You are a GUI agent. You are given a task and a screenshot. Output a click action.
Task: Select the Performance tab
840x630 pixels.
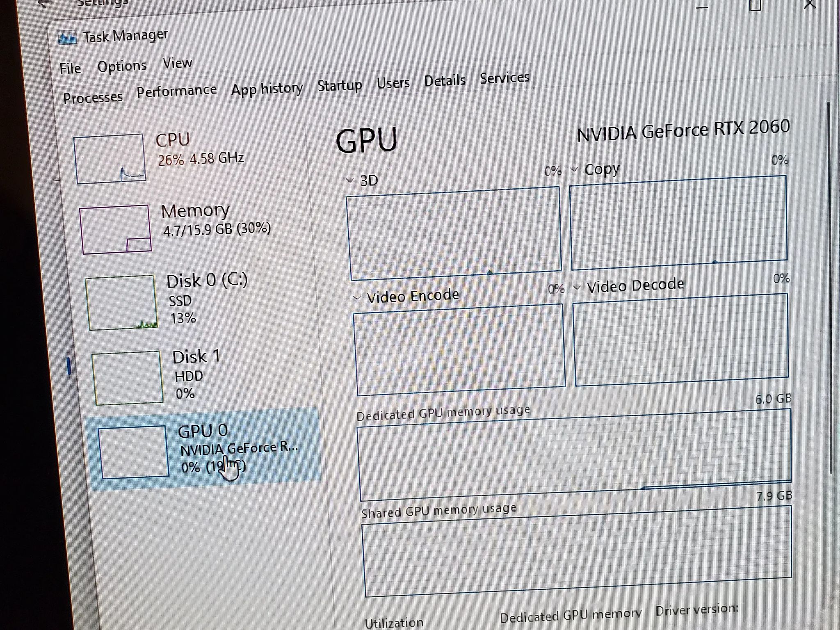(177, 91)
